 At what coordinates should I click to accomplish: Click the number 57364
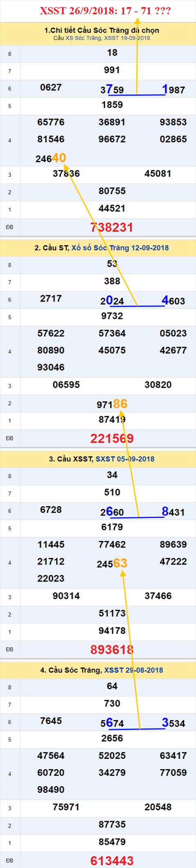coord(112,333)
